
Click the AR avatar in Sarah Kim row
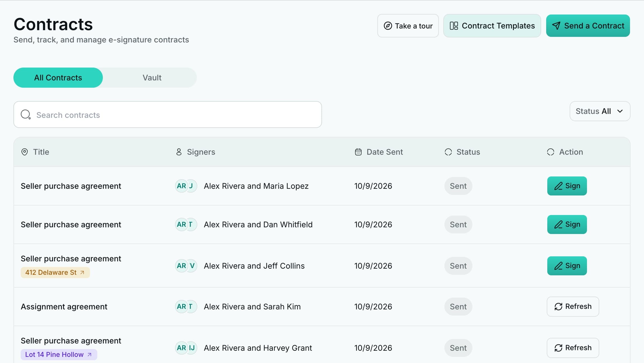[x=181, y=307]
